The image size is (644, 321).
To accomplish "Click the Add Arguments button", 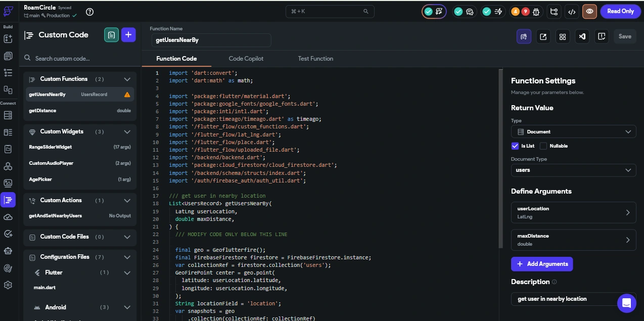I will tap(542, 264).
